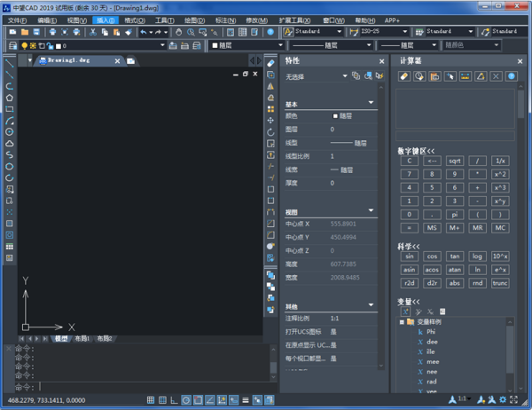Select the Line tool in draw toolbar
The width and height of the screenshot is (532, 410).
click(x=9, y=63)
